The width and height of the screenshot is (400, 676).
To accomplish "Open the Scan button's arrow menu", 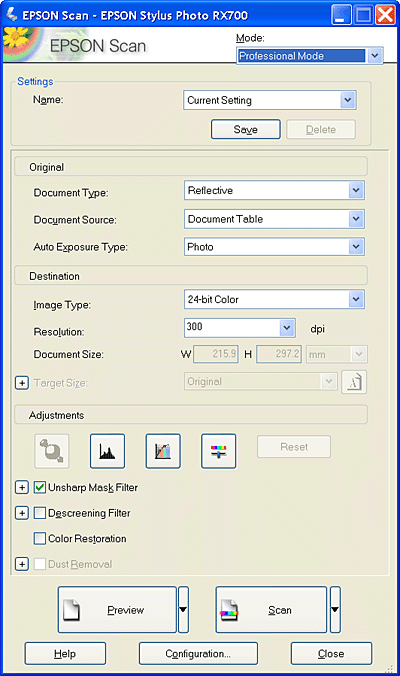I will point(335,610).
